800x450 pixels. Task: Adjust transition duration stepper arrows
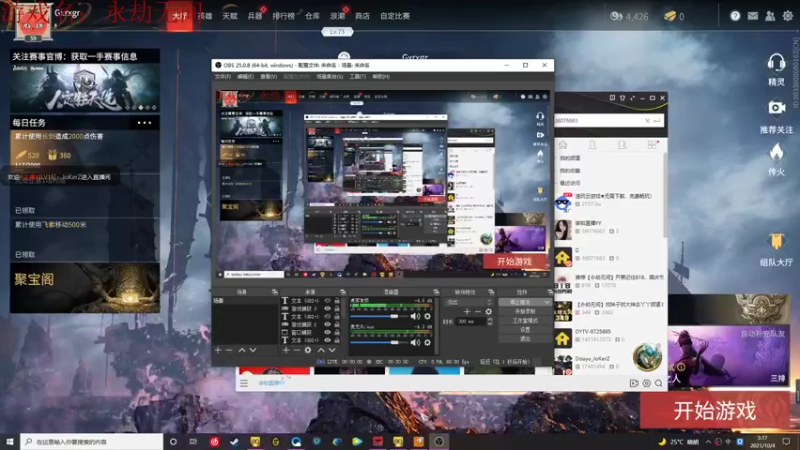point(490,321)
